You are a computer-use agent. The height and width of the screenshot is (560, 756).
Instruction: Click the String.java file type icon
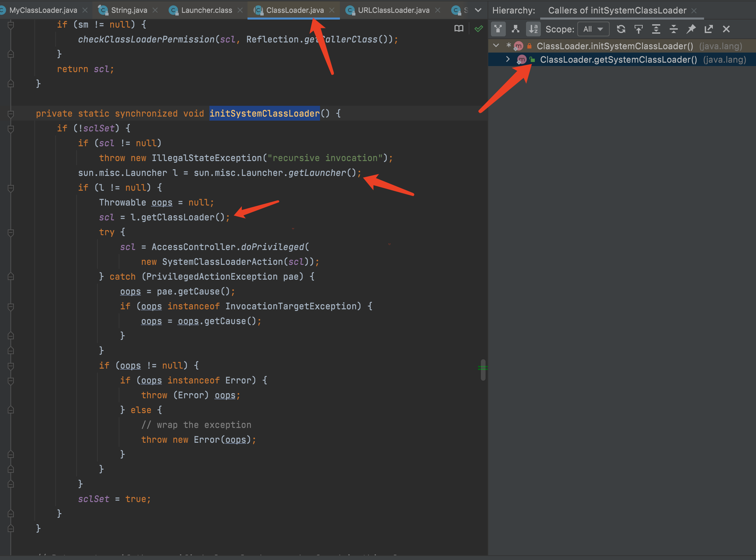103,10
